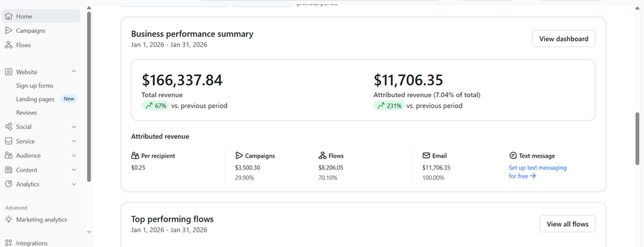This screenshot has width=644, height=247.
Task: Follow Set up text messaging for free link
Action: click(538, 172)
